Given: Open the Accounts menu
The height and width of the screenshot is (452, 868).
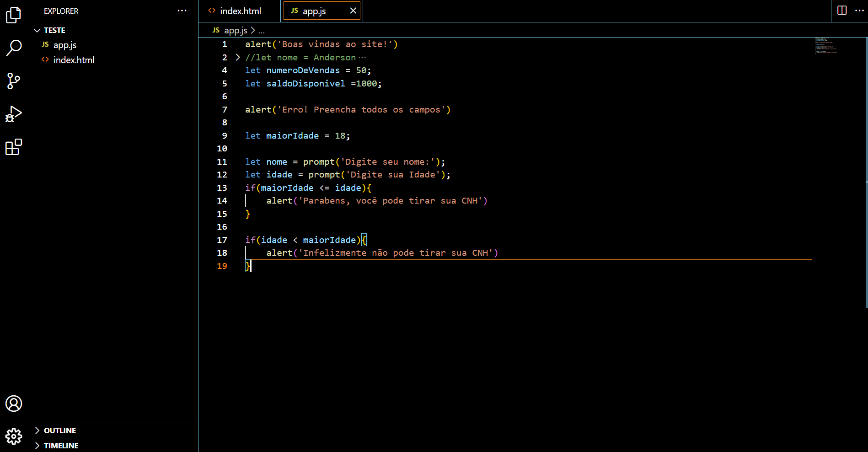Looking at the screenshot, I should (x=14, y=404).
